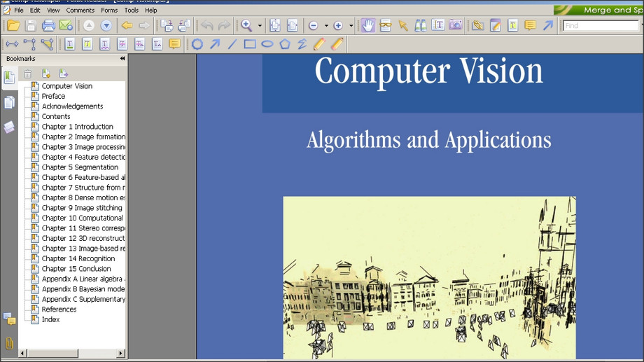Jump to the References bookmark
This screenshot has width=644, height=362.
pyautogui.click(x=59, y=309)
